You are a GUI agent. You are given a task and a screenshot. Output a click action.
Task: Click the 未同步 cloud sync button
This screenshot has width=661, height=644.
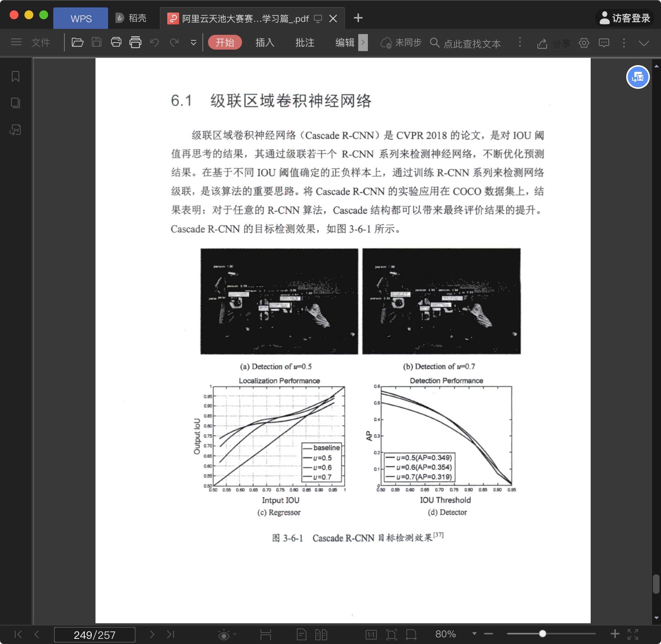(401, 43)
